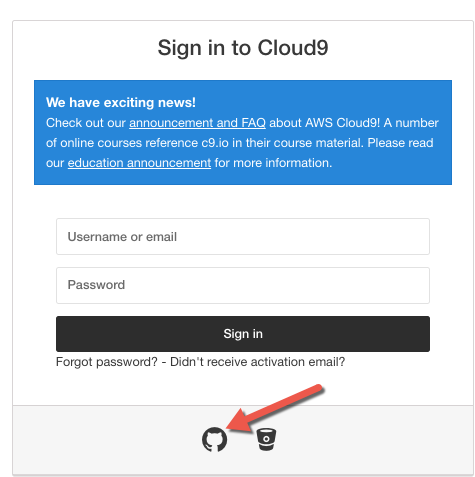Visit the education announcement link
This screenshot has height=477, width=475.
139,163
